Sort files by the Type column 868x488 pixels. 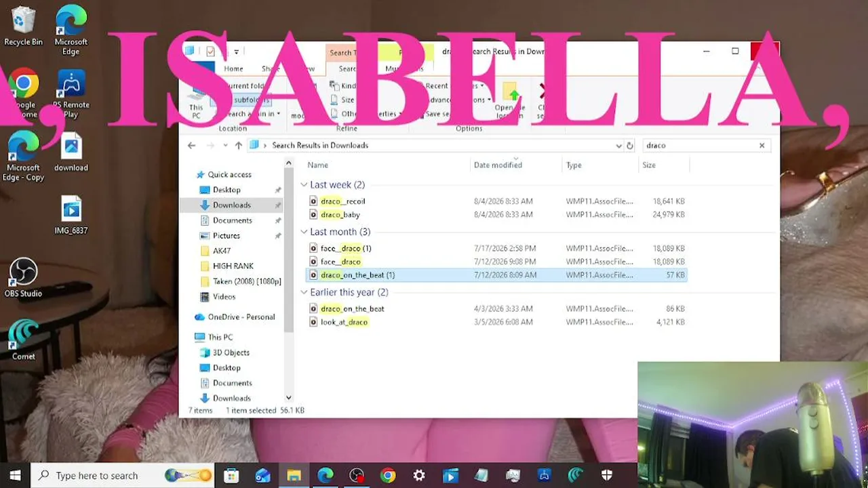pyautogui.click(x=574, y=165)
